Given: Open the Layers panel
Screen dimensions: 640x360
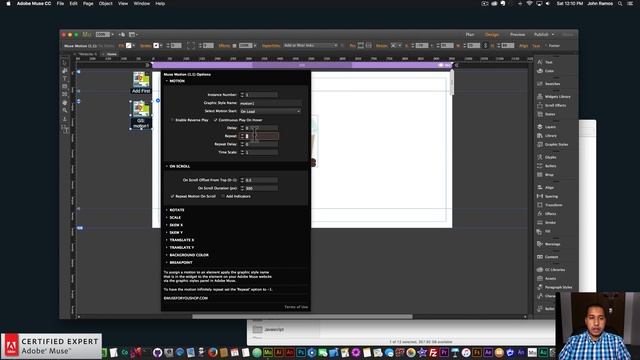Looking at the screenshot, I should (546, 127).
